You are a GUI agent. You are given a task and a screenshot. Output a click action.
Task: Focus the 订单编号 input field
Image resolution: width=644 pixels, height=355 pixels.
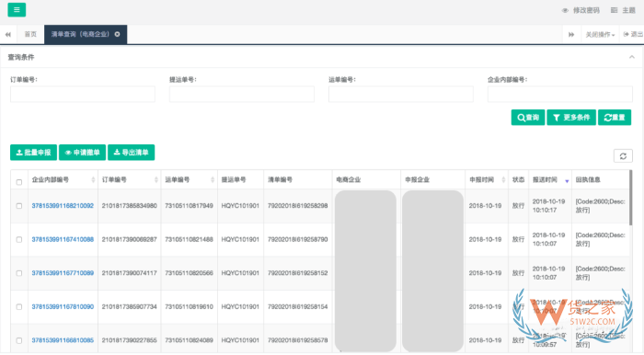click(83, 94)
